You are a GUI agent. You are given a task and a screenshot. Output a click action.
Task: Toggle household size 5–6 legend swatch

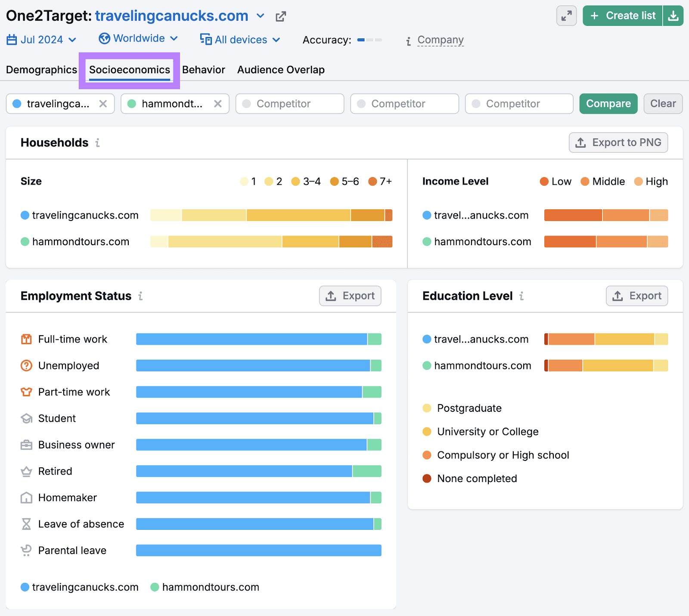click(334, 181)
